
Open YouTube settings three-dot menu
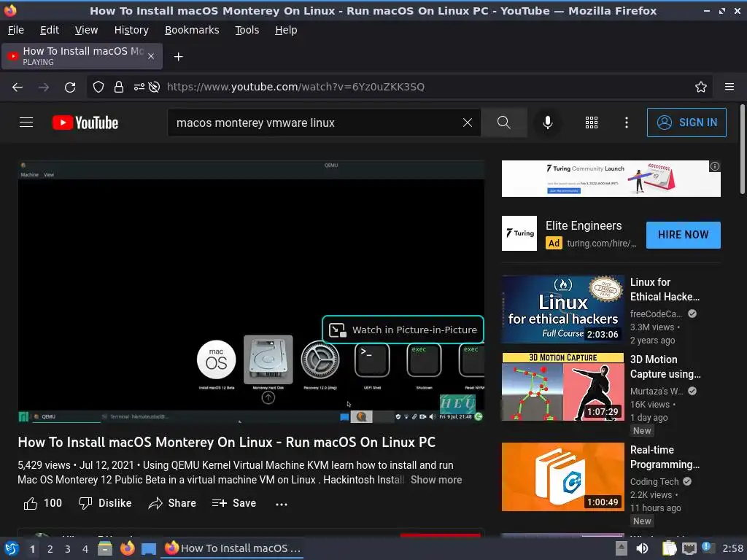[x=627, y=122]
